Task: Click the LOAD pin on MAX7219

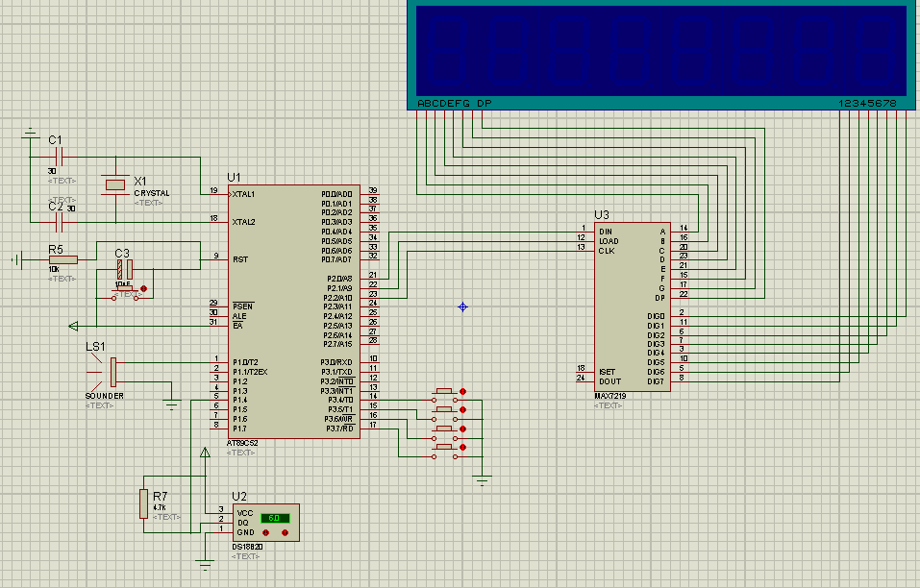Action: (585, 241)
